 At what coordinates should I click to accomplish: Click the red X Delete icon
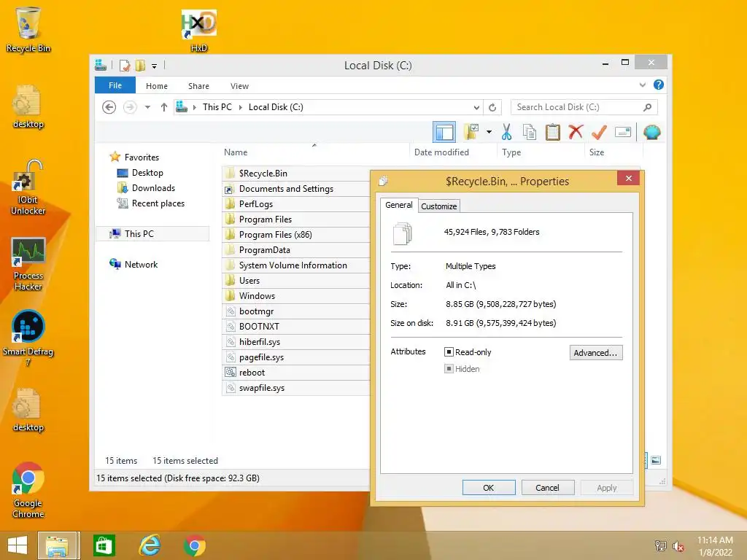[x=576, y=132]
